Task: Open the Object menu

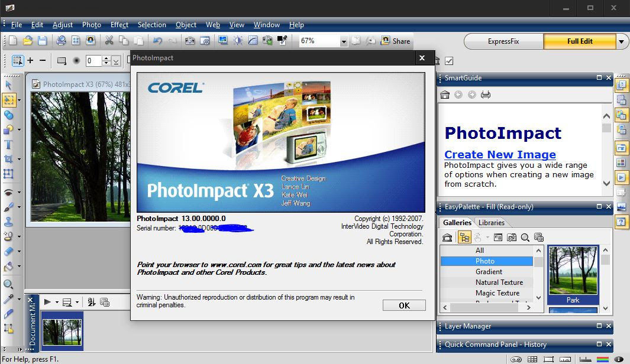Action: tap(186, 25)
